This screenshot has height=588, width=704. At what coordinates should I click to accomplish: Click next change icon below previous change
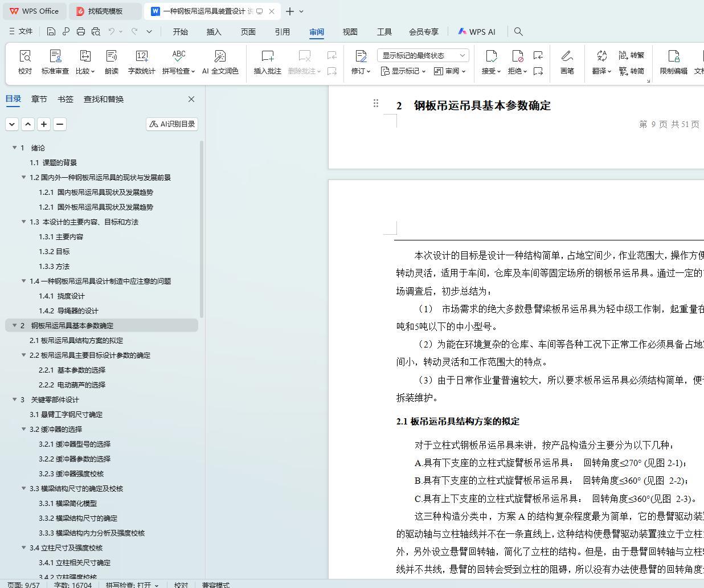(538, 71)
